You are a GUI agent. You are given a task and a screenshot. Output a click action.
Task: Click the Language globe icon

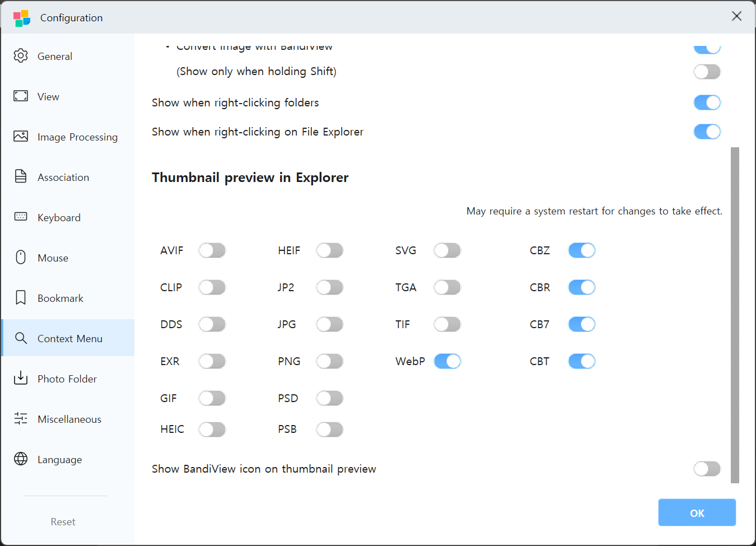(x=21, y=459)
